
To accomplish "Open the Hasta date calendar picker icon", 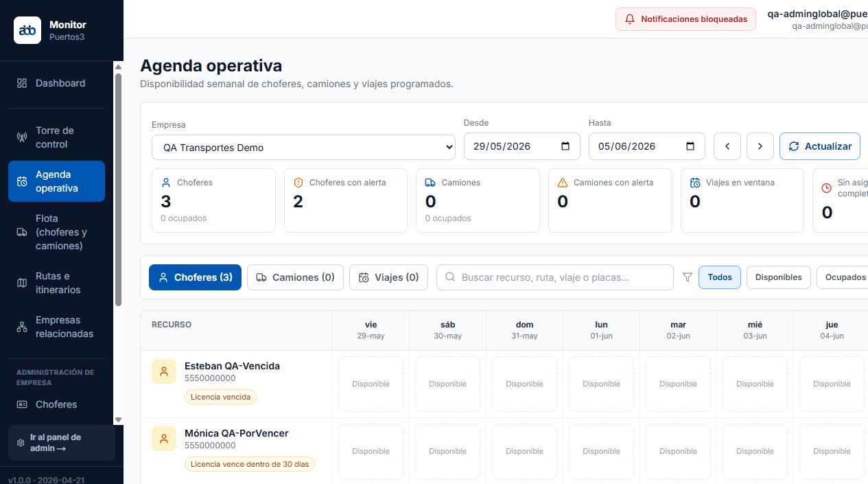I will click(x=690, y=146).
